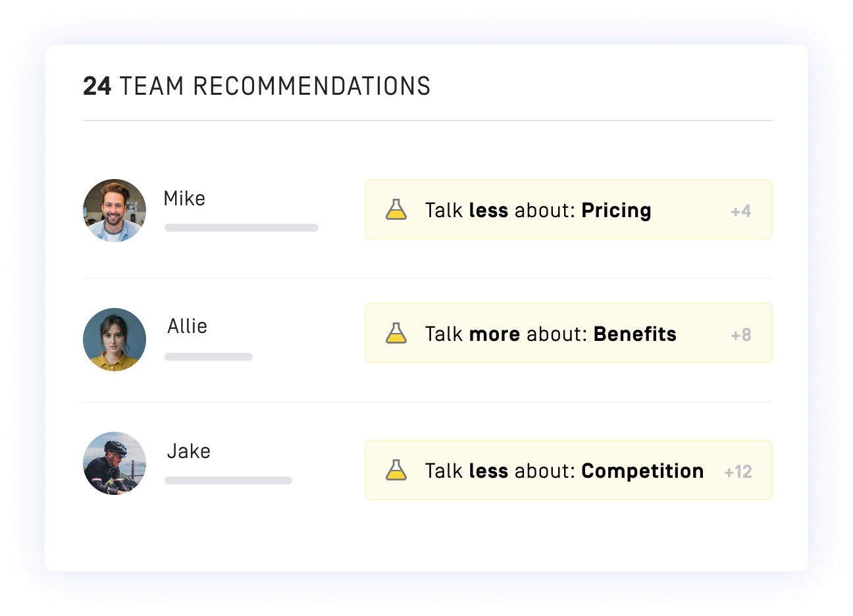Expand the +12 more recommendations for Jake
853x616 pixels.
pyautogui.click(x=738, y=472)
